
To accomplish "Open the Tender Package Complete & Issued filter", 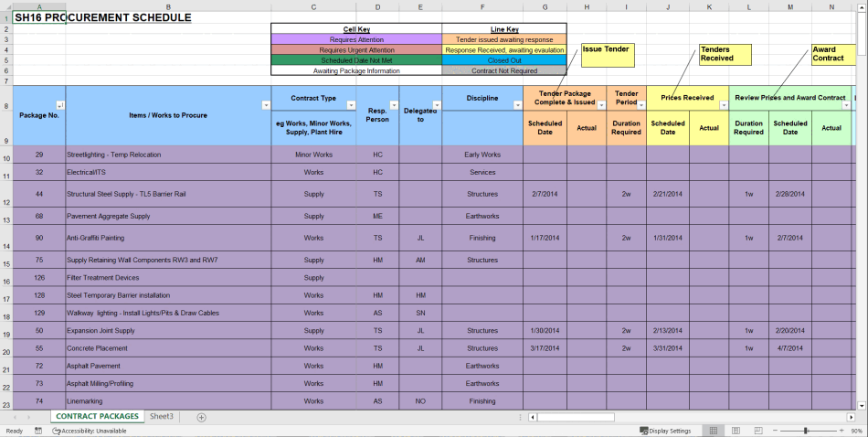I will [601, 105].
